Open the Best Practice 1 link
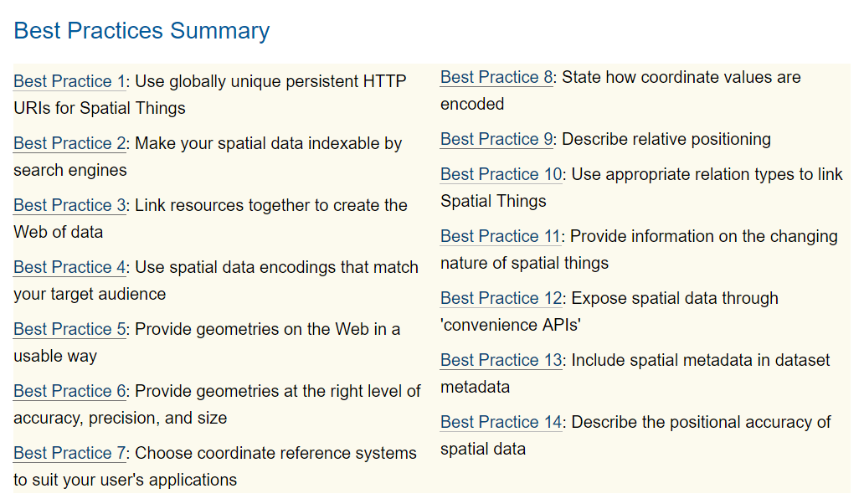 tap(69, 81)
